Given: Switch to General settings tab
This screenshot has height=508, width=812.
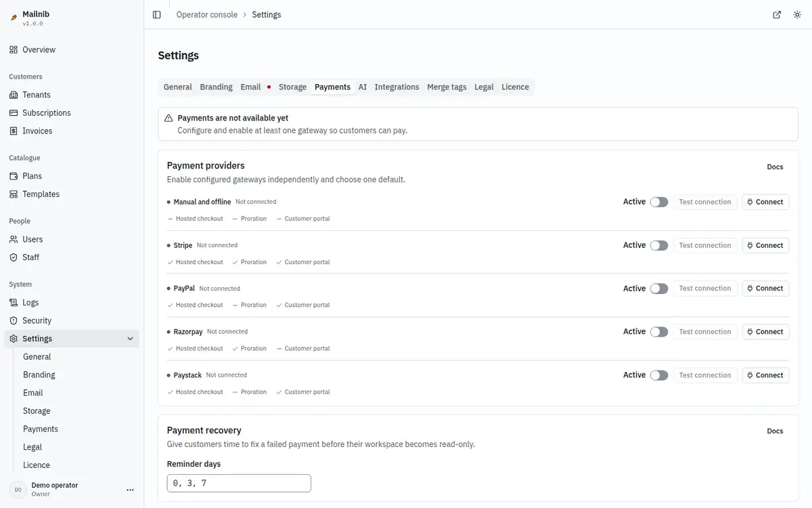Looking at the screenshot, I should pyautogui.click(x=178, y=87).
